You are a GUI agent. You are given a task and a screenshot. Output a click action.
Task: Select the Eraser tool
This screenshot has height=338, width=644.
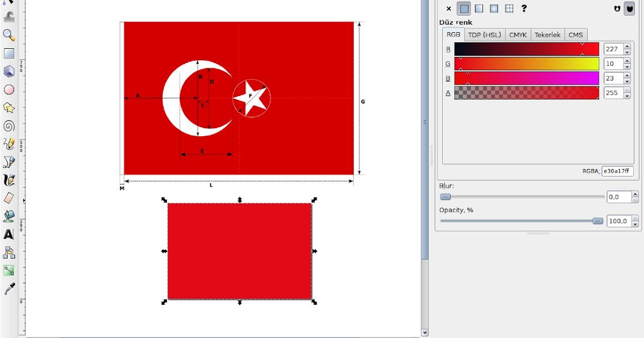[x=9, y=199]
